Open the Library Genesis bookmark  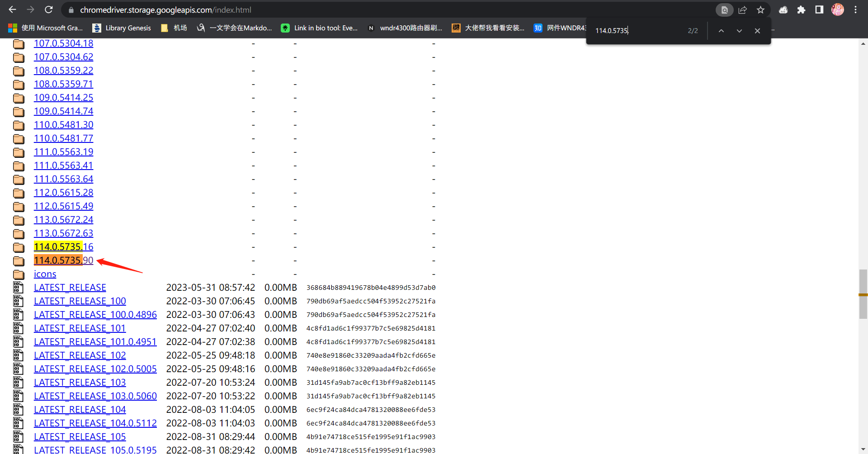tap(122, 28)
